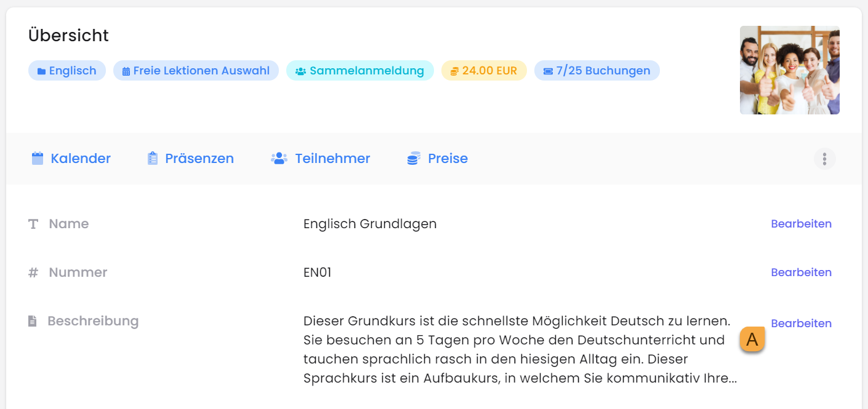868x409 pixels.
Task: Click the coin icon in the 24.00 EUR badge
Action: click(454, 71)
